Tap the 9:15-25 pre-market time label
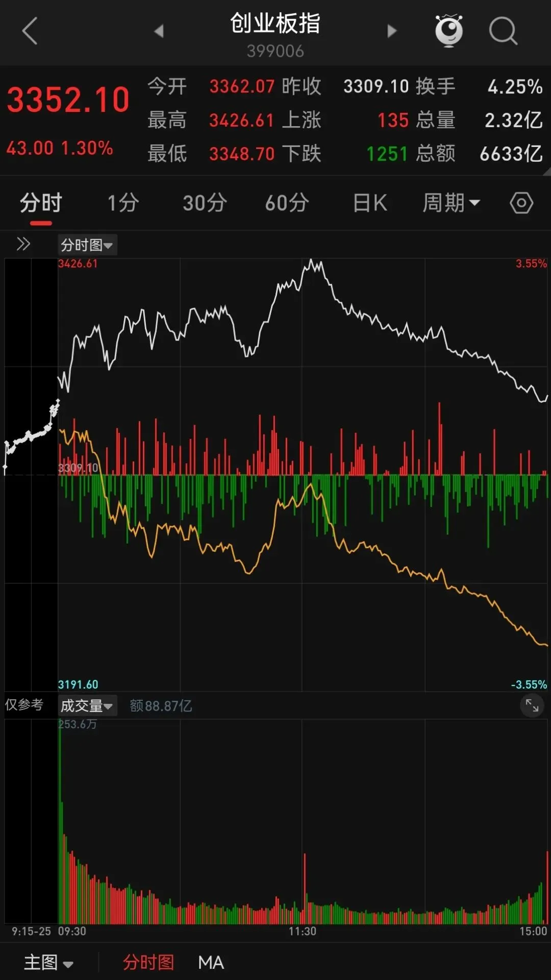551x980 pixels. click(31, 932)
